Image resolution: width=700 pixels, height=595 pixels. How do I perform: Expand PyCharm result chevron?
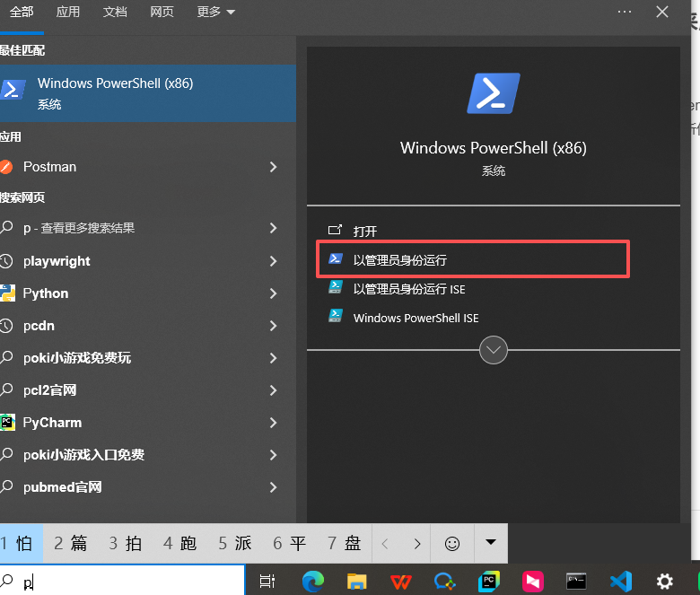[x=273, y=423]
